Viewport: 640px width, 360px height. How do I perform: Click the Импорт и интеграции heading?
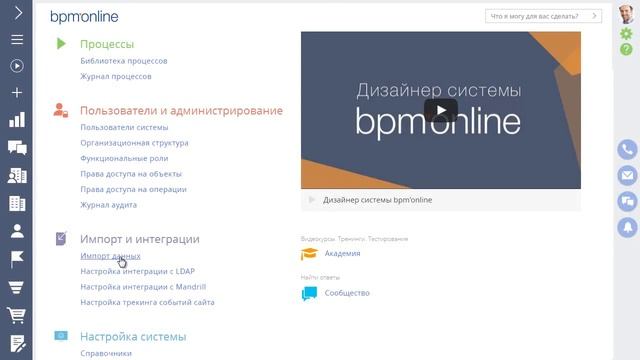coord(140,239)
